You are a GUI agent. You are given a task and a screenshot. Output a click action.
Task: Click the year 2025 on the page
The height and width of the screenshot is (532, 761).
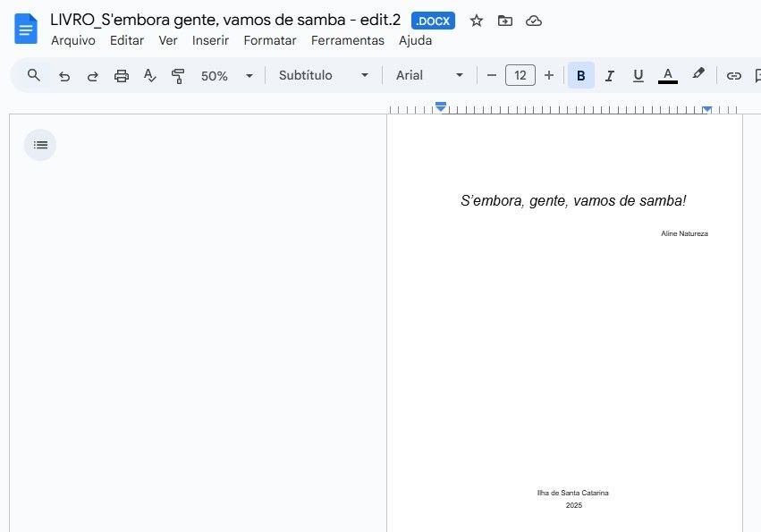point(574,505)
